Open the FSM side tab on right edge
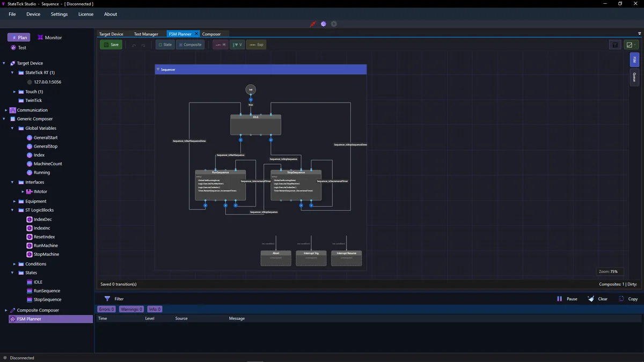 (x=634, y=60)
